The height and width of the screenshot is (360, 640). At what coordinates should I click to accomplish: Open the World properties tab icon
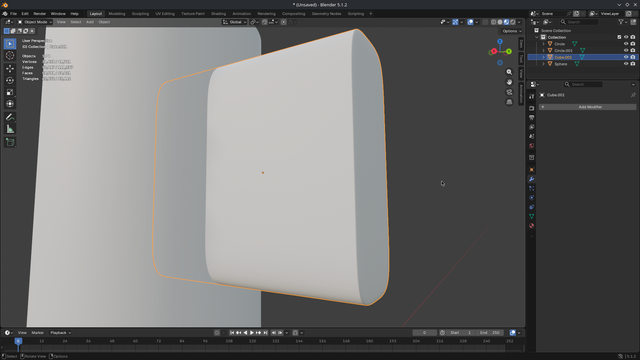(531, 146)
